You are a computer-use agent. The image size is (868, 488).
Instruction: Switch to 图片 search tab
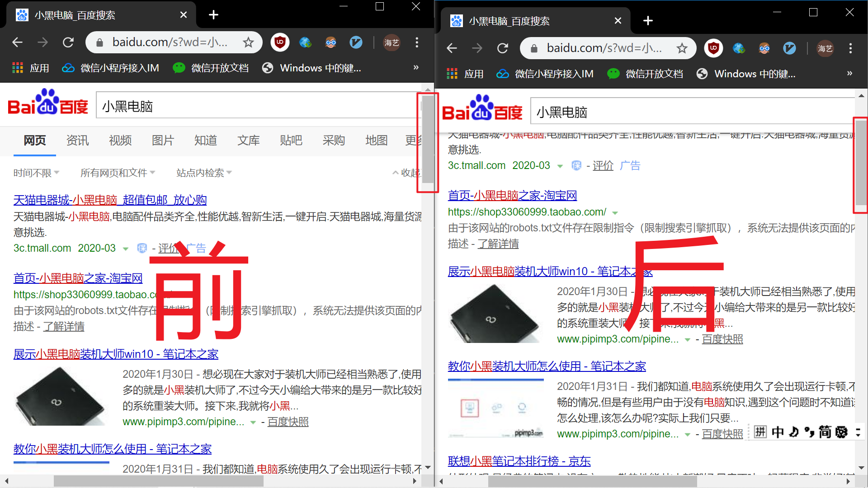pos(163,141)
